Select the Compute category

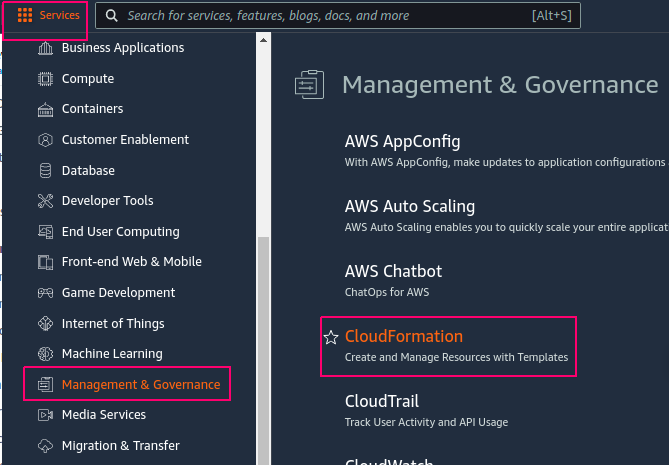tap(88, 79)
